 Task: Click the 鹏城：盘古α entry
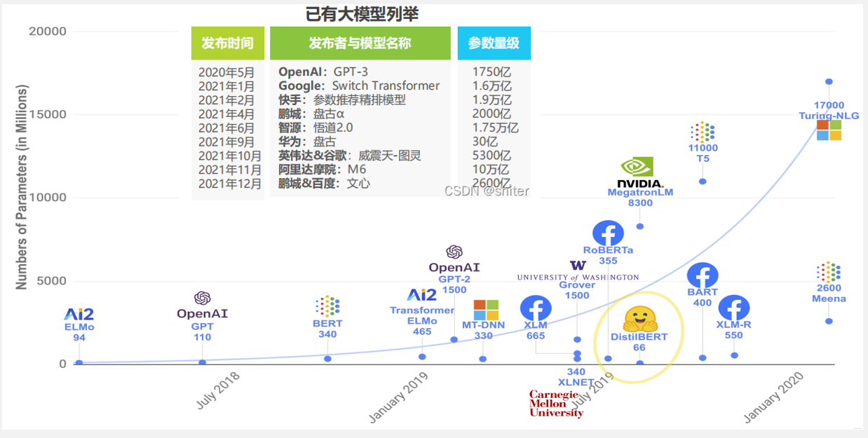[x=311, y=114]
